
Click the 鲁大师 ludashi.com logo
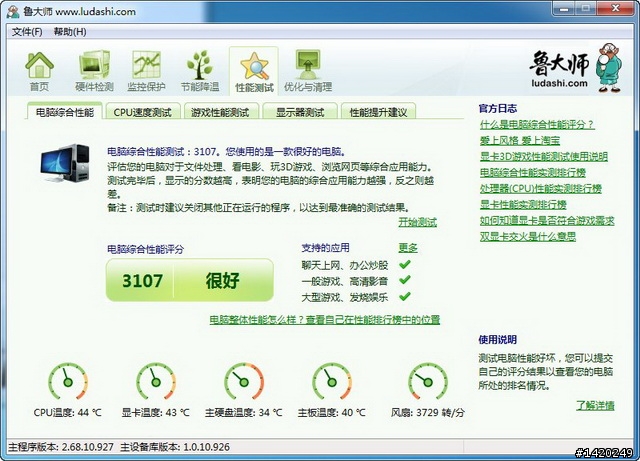(576, 68)
